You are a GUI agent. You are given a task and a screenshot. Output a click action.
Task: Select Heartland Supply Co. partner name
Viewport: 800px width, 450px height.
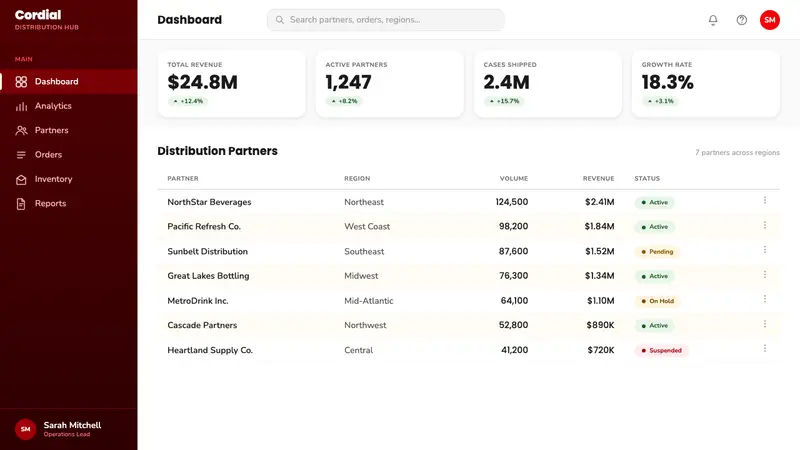click(x=210, y=351)
